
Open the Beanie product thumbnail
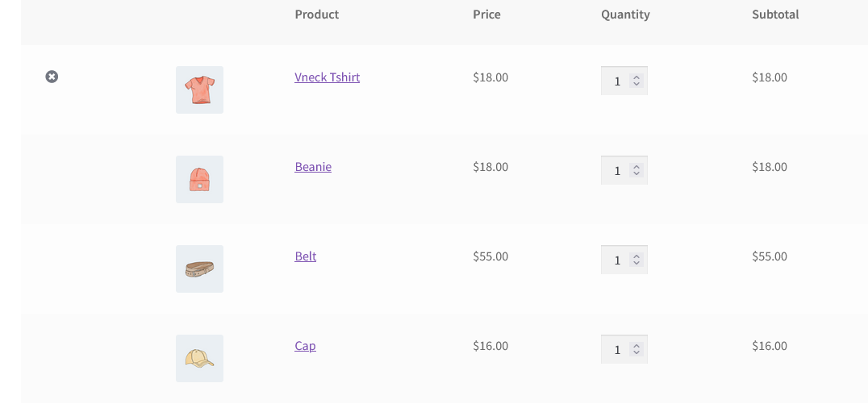(x=199, y=179)
